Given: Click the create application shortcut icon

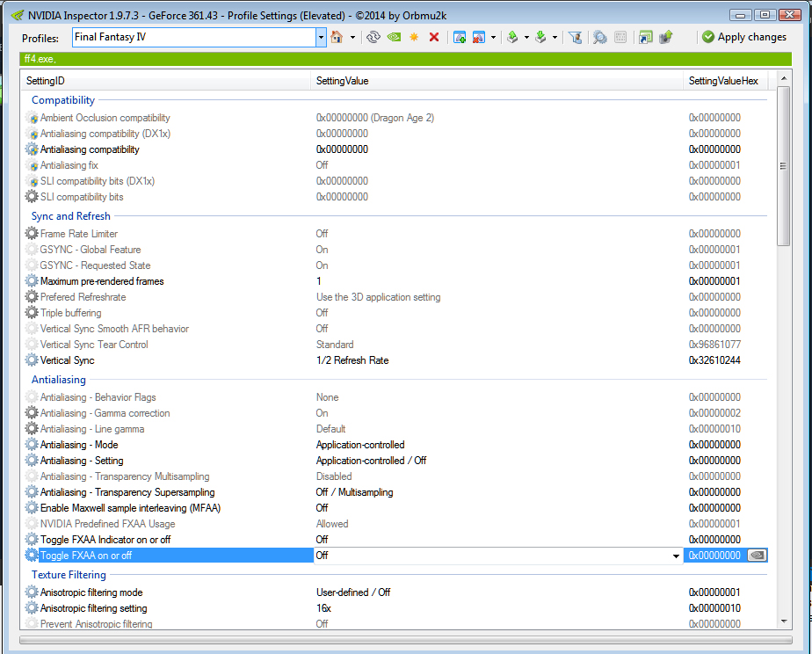Looking at the screenshot, I should pos(645,37).
